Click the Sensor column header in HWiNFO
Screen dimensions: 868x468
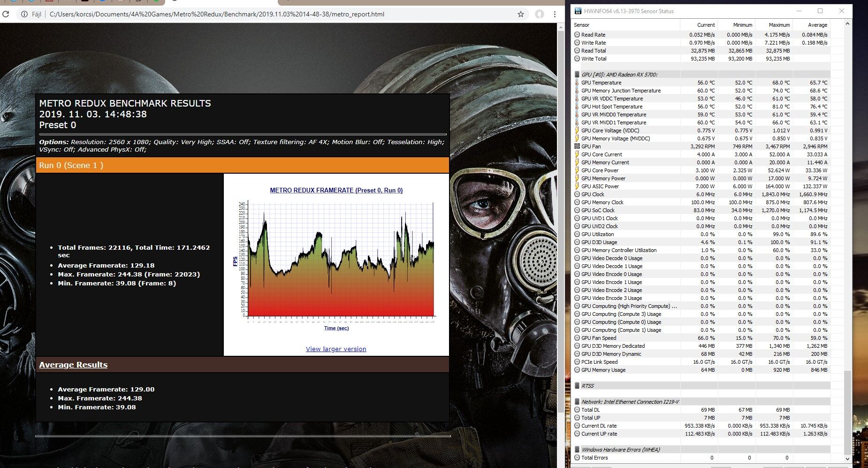tap(626, 25)
